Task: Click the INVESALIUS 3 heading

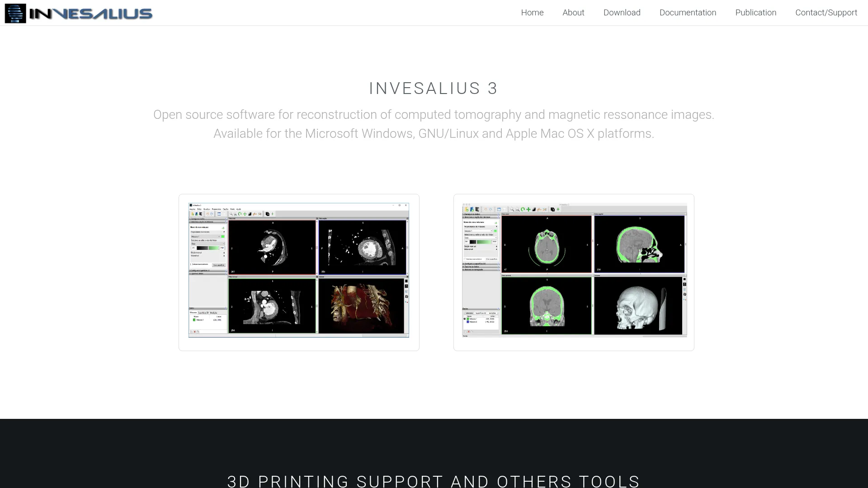Action: (x=434, y=88)
